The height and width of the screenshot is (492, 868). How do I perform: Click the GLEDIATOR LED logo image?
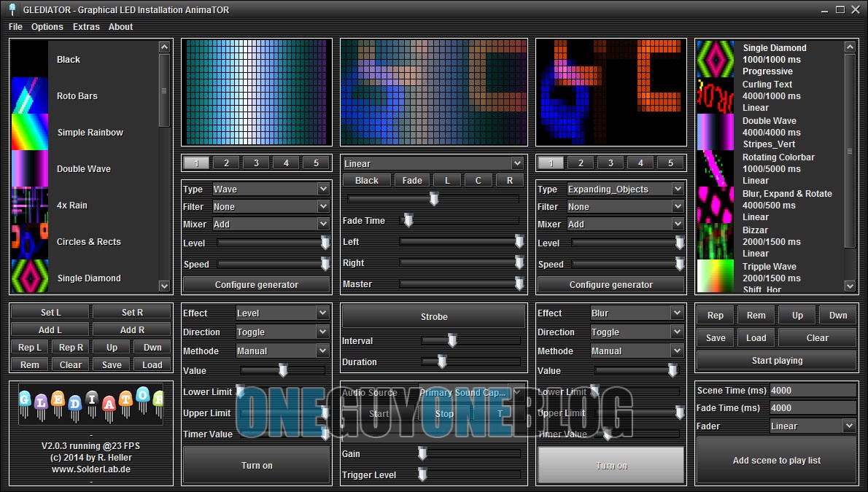(91, 405)
